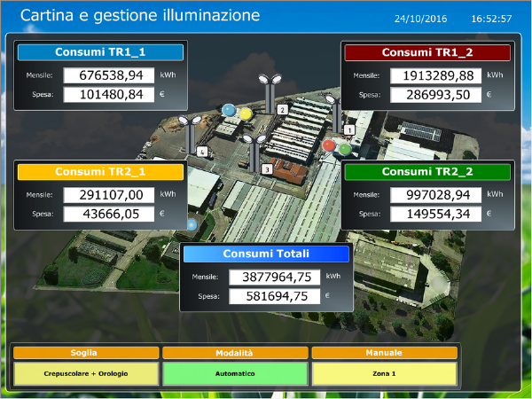The image size is (532, 399).
Task: Click the kWh unit in Consumi Totali
Action: click(x=333, y=276)
